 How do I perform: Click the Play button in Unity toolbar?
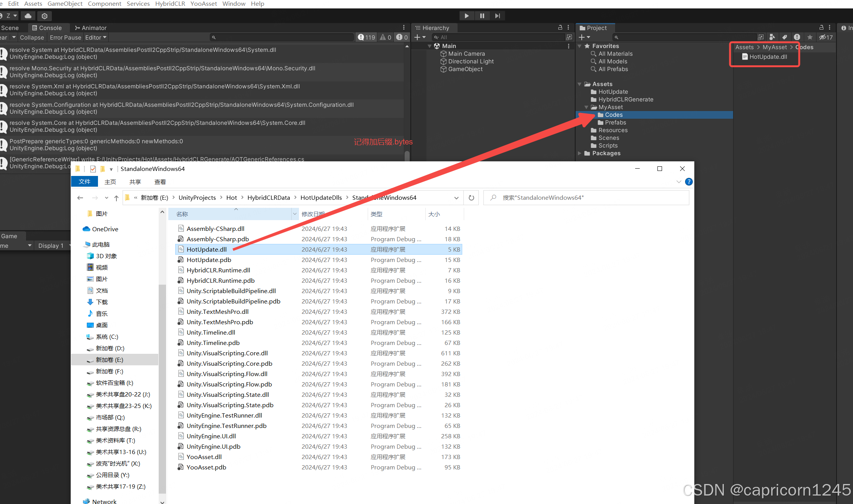click(x=467, y=16)
